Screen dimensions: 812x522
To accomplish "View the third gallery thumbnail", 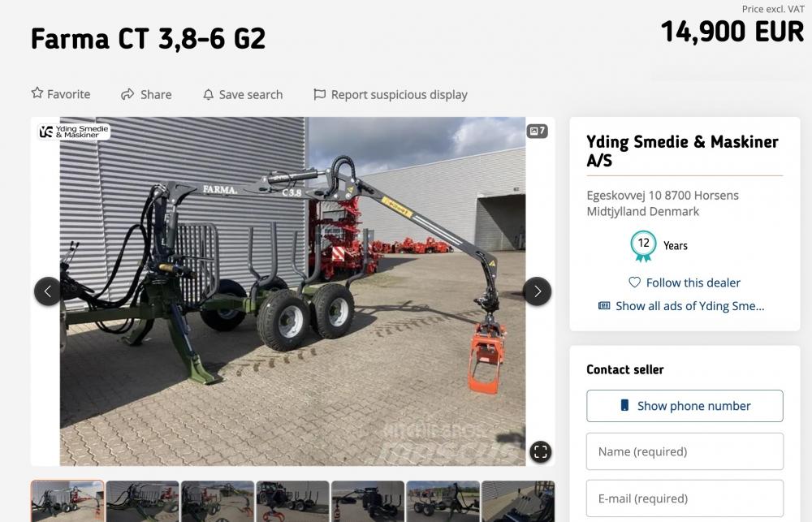I will pos(218,501).
